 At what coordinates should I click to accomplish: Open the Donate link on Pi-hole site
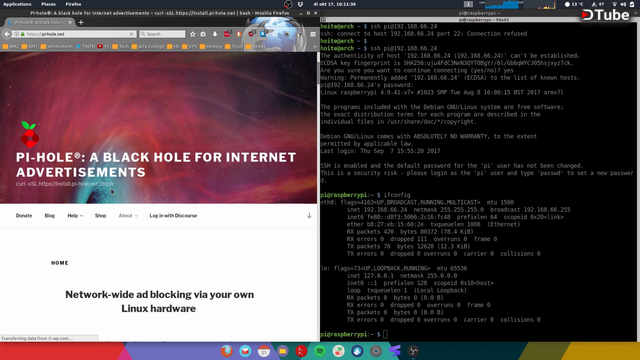[24, 216]
